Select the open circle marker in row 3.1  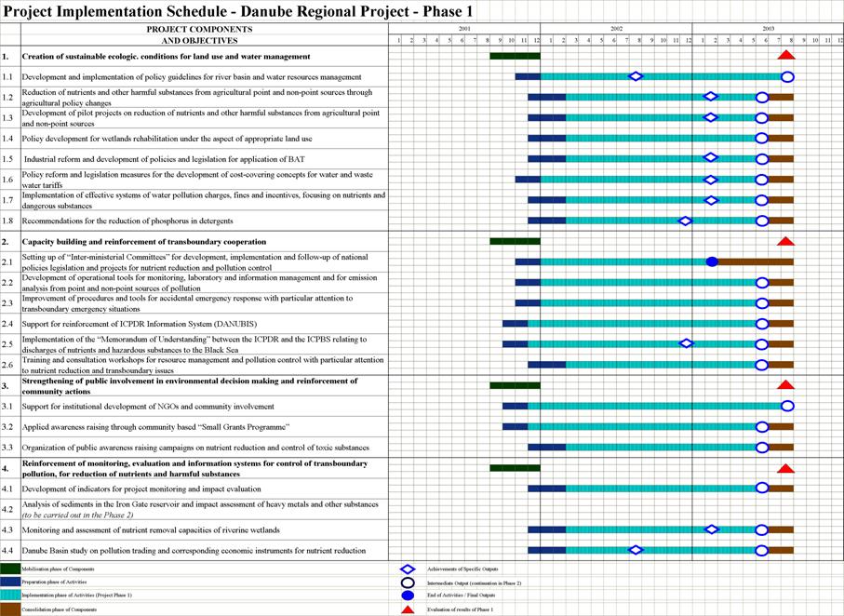(x=787, y=406)
